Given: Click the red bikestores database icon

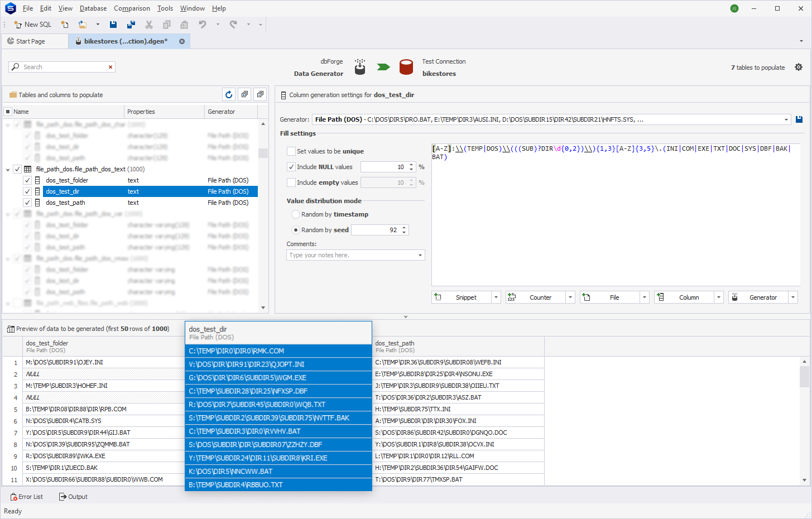Looking at the screenshot, I should pos(406,67).
